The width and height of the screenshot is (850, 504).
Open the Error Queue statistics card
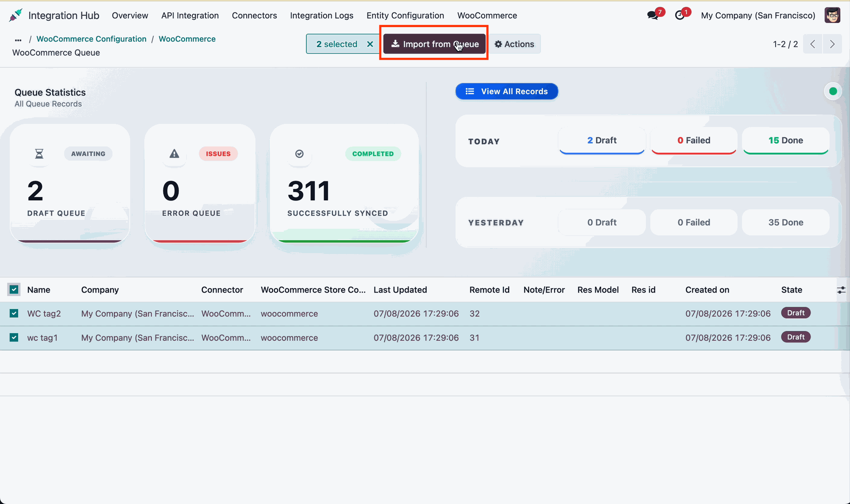tap(200, 183)
